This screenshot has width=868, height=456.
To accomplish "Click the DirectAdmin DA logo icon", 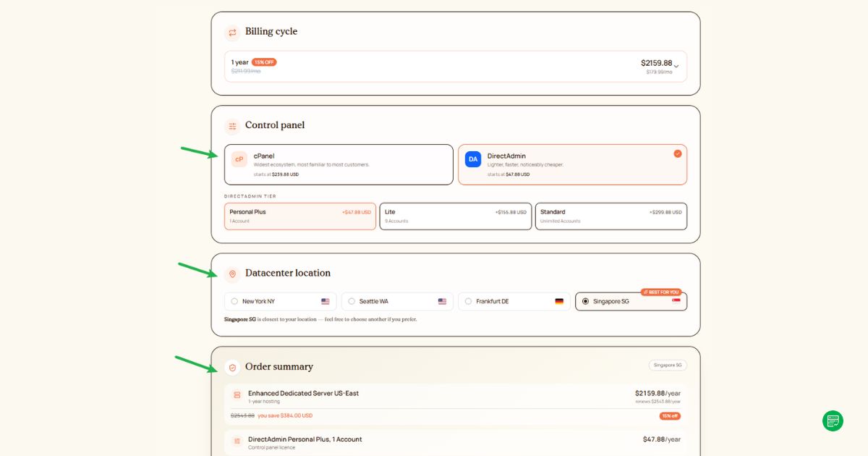I will pos(473,159).
